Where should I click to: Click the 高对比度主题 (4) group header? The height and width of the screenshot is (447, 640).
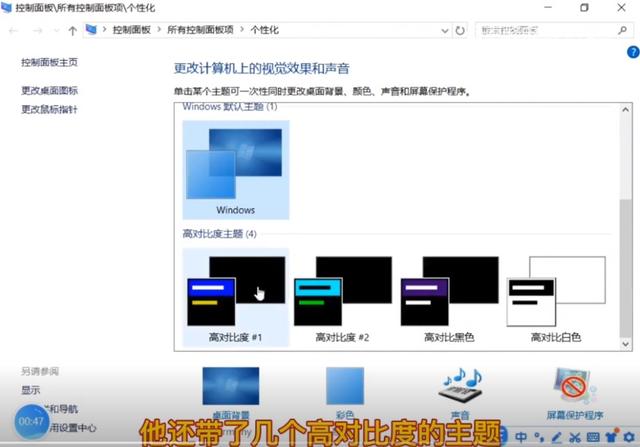220,234
